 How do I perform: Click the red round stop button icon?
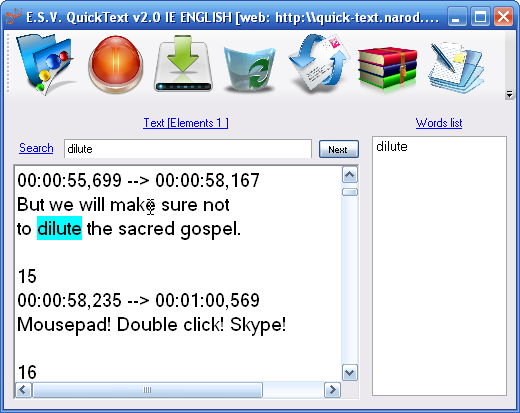(x=116, y=64)
